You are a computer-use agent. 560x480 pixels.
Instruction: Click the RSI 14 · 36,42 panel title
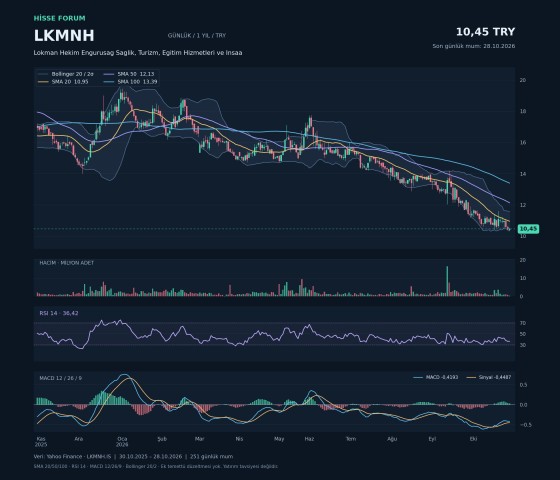click(59, 313)
